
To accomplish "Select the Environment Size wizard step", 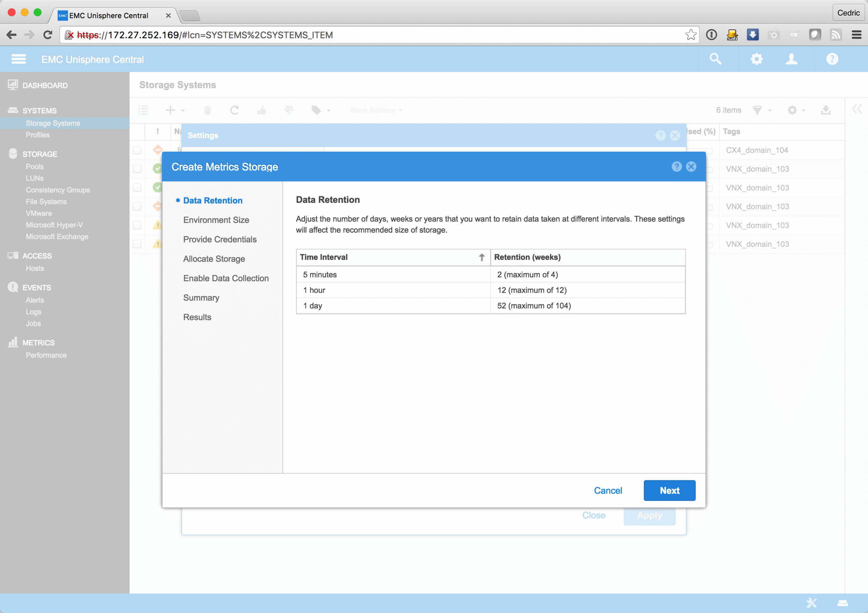I will point(216,220).
